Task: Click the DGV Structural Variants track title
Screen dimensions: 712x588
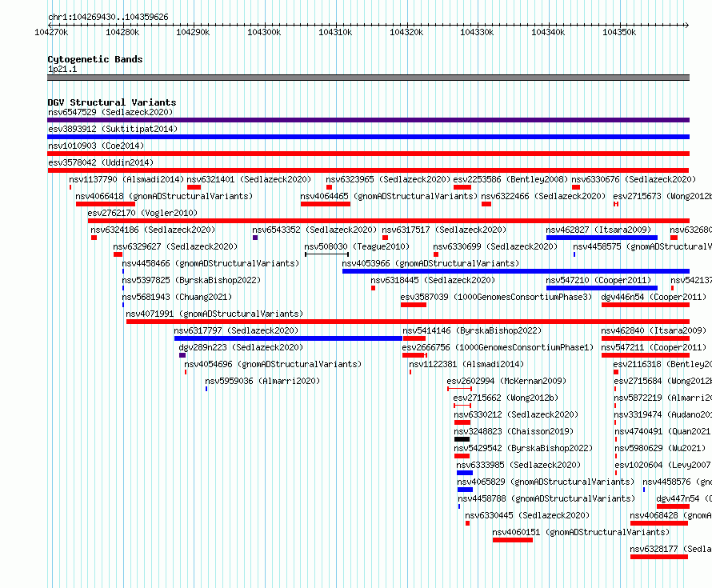Action: 112,102
